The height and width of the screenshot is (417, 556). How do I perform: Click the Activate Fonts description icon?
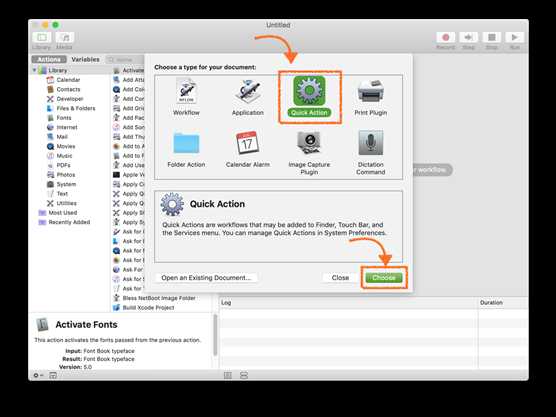[x=43, y=324]
